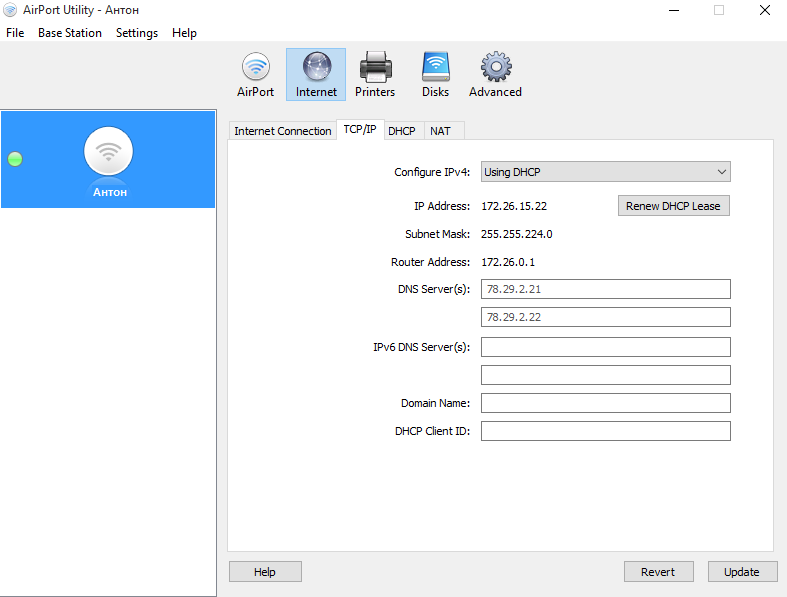The height and width of the screenshot is (597, 787).
Task: Click the AirPort Utility title bar icon
Action: tap(10, 10)
